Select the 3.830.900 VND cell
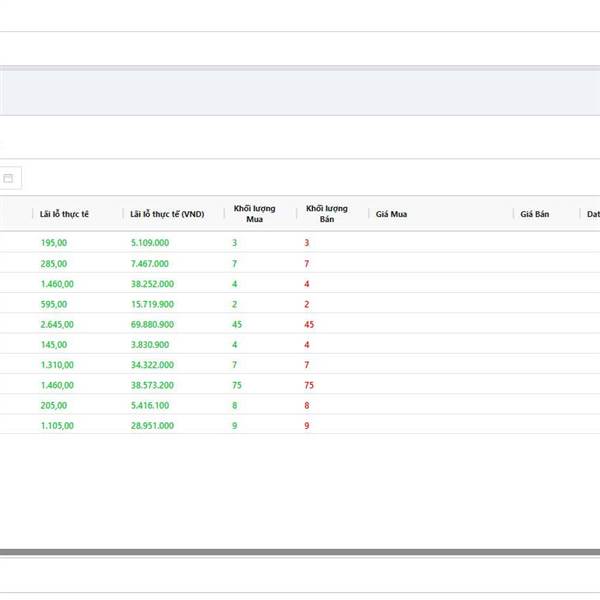The height and width of the screenshot is (600, 600). click(150, 345)
